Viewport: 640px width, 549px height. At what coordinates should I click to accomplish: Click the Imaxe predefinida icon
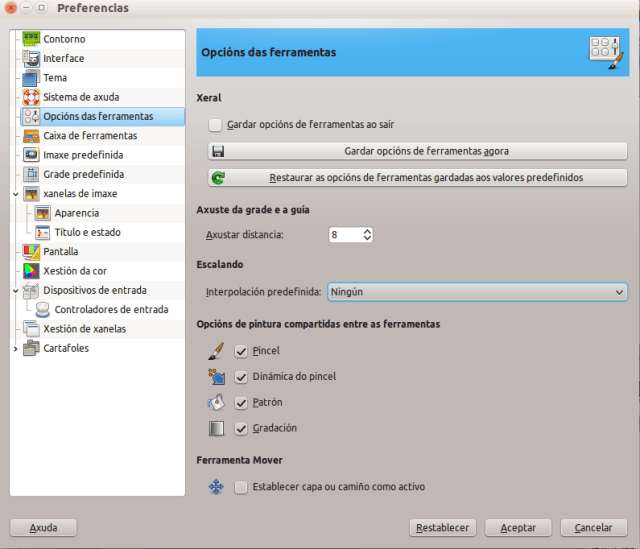31,155
